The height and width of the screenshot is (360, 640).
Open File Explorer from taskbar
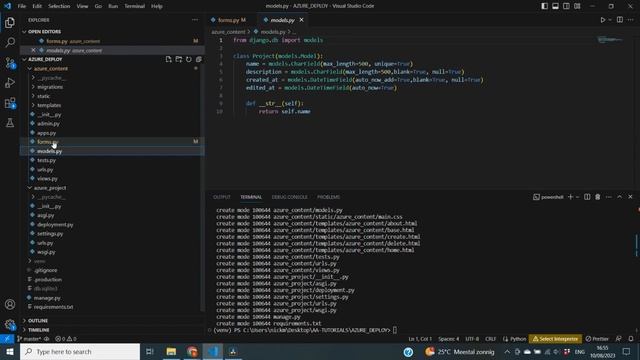pos(171,351)
